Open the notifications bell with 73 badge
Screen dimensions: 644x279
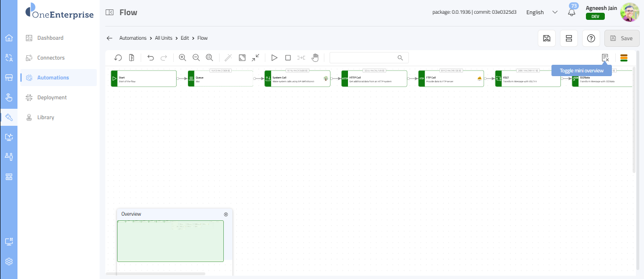point(572,12)
